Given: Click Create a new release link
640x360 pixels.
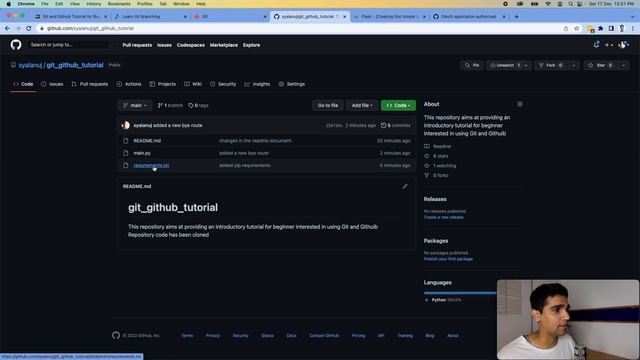Looking at the screenshot, I should pyautogui.click(x=444, y=217).
